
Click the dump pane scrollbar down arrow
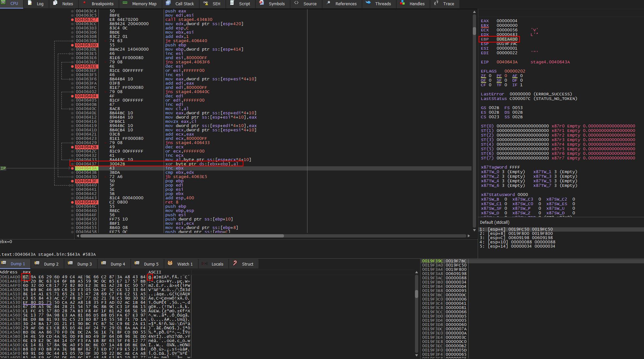pyautogui.click(x=416, y=355)
